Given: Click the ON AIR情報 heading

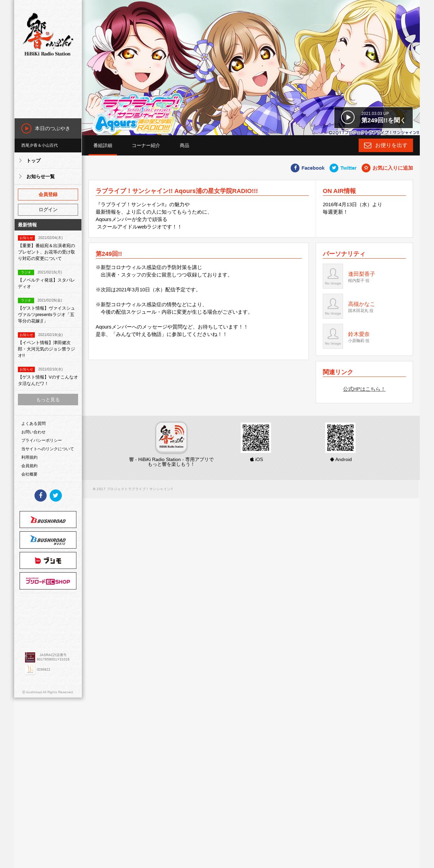Looking at the screenshot, I should point(339,191).
